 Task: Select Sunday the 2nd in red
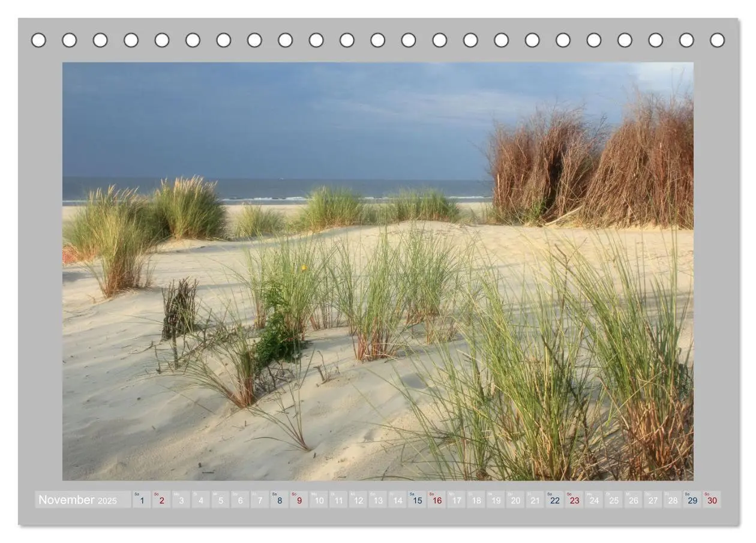161,500
